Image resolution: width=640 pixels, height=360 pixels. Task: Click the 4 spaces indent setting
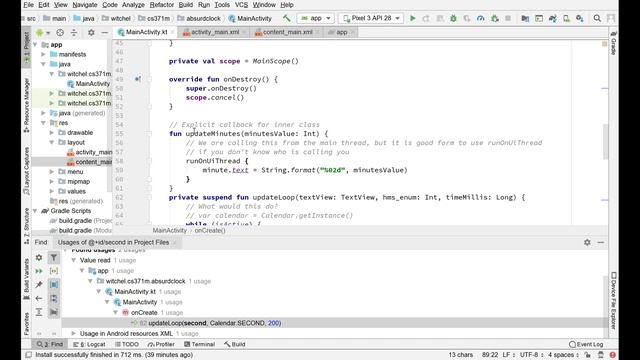click(563, 355)
